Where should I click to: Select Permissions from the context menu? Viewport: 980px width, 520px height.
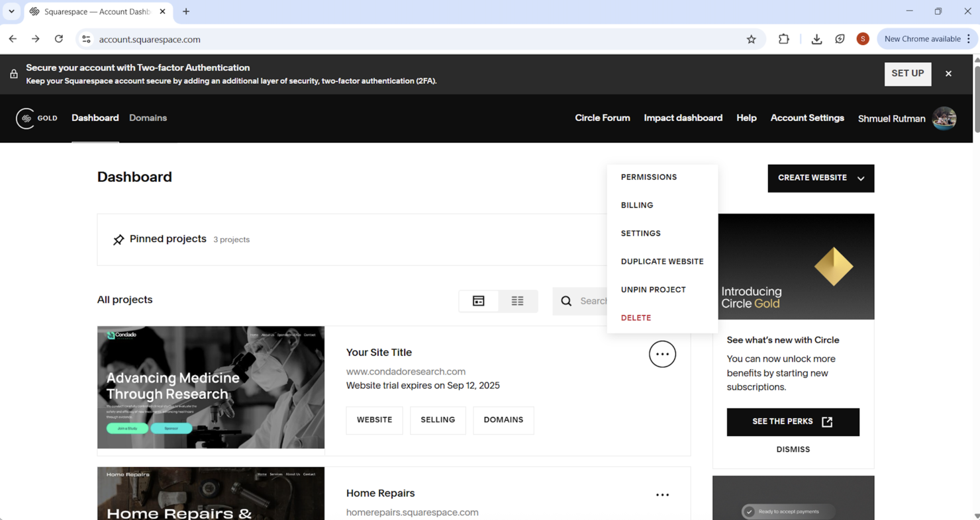click(x=649, y=177)
